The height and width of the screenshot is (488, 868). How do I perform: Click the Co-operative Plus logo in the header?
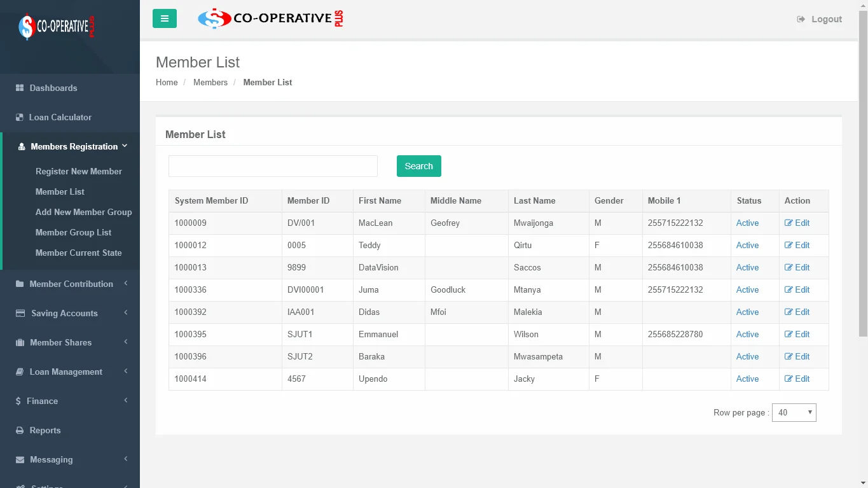point(270,18)
